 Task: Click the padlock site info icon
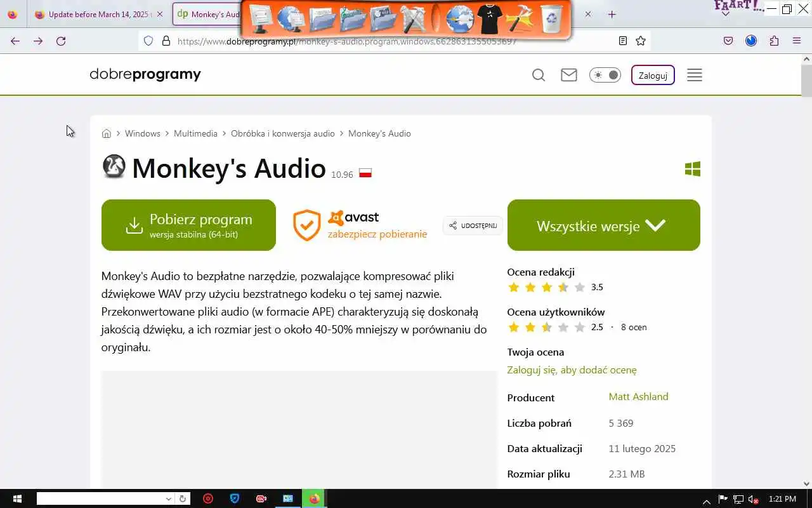coord(166,41)
